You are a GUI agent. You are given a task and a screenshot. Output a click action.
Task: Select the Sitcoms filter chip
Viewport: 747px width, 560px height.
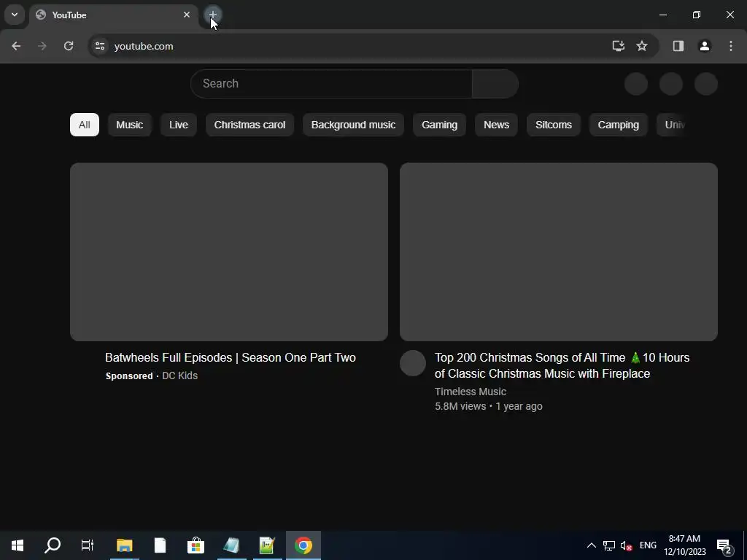point(554,125)
